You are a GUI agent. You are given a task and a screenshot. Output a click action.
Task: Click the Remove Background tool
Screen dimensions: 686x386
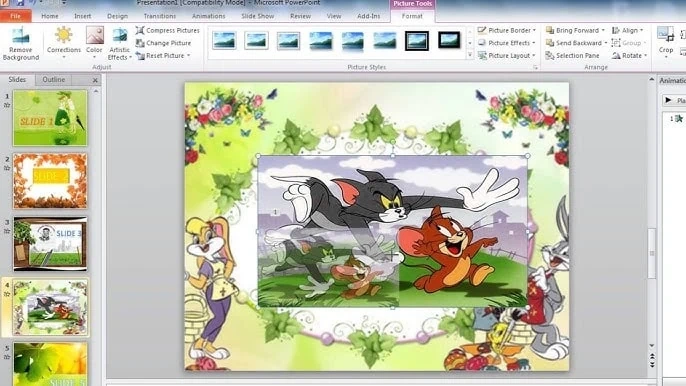pos(21,44)
